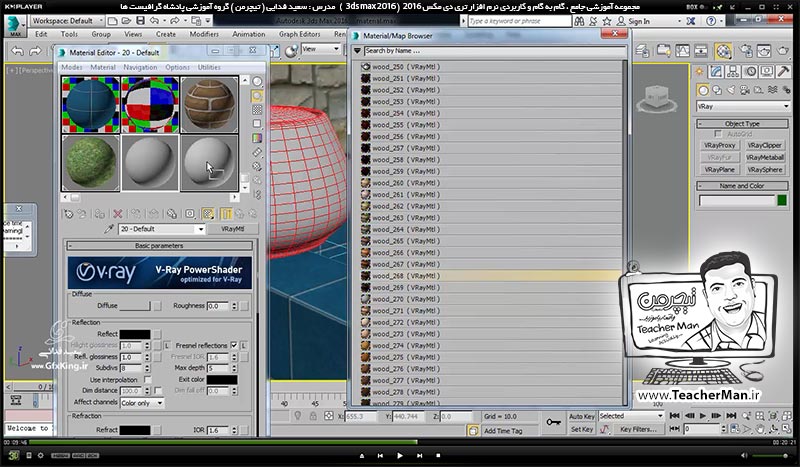
Task: Collapse the Basic parameters rollout
Action: tap(159, 245)
